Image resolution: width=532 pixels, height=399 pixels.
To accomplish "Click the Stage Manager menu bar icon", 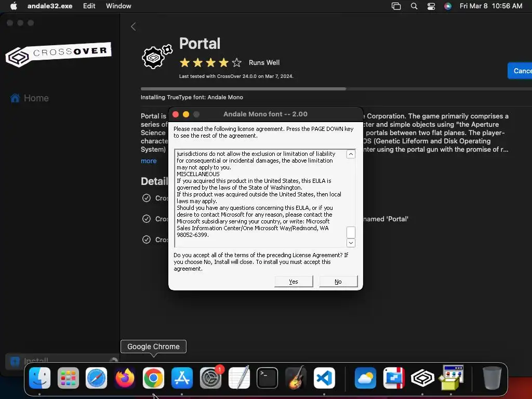I will pos(396,6).
